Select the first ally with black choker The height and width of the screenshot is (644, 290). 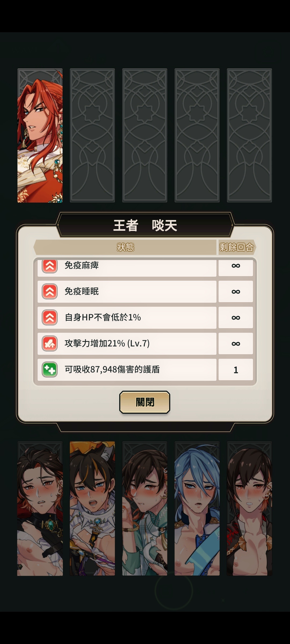[x=40, y=508]
